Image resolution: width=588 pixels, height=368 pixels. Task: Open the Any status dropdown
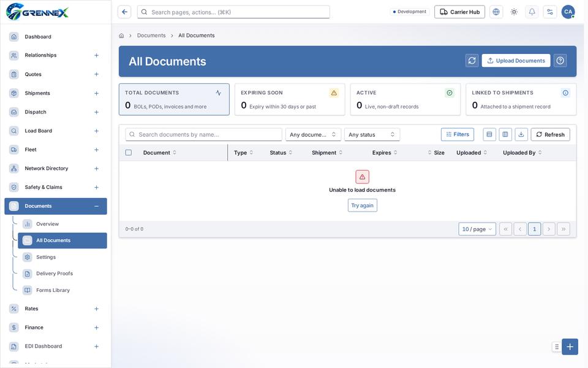372,134
